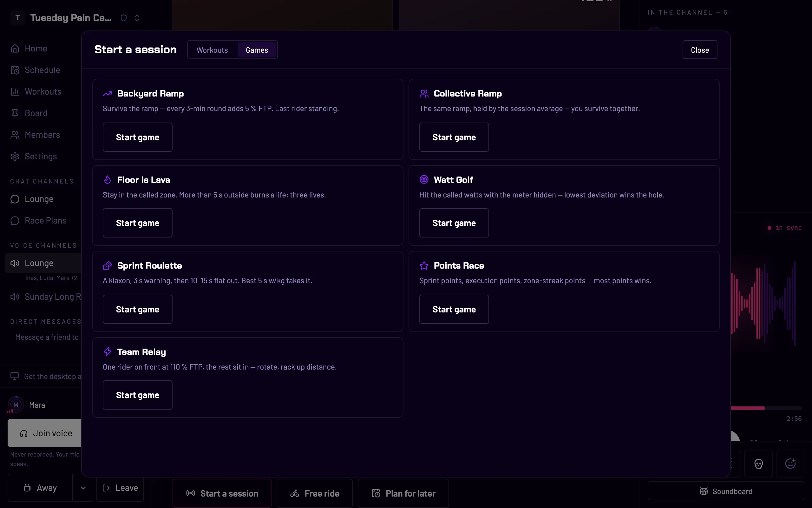Image resolution: width=812 pixels, height=508 pixels.
Task: Click Mara's avatar in the sidebar
Action: 16,405
